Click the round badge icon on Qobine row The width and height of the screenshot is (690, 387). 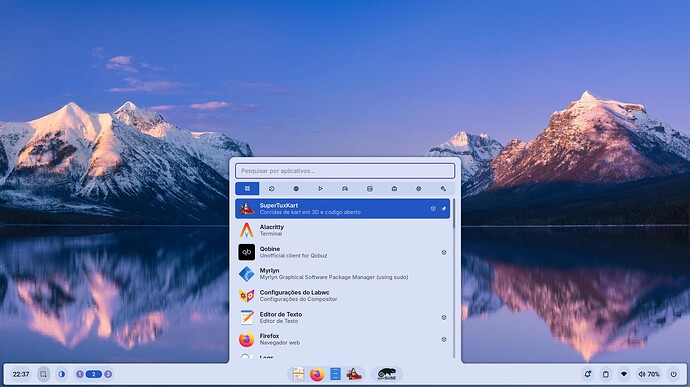444,252
